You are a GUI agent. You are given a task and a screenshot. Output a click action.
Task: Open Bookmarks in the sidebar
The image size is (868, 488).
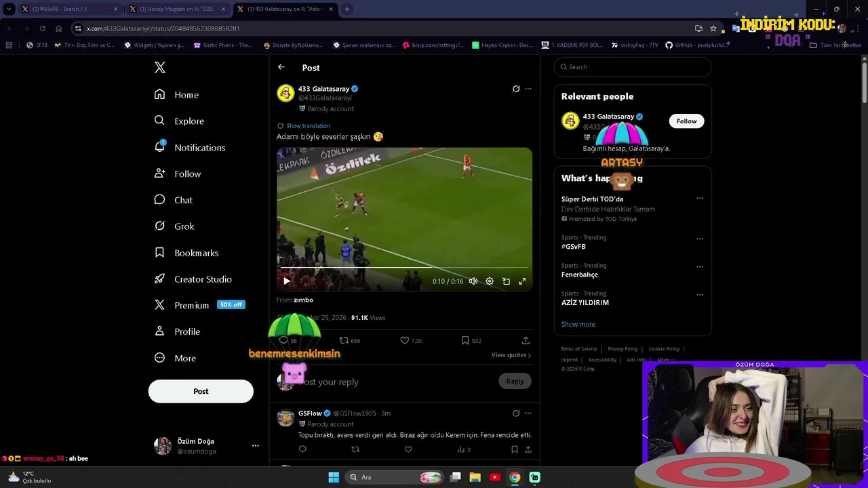pos(186,253)
